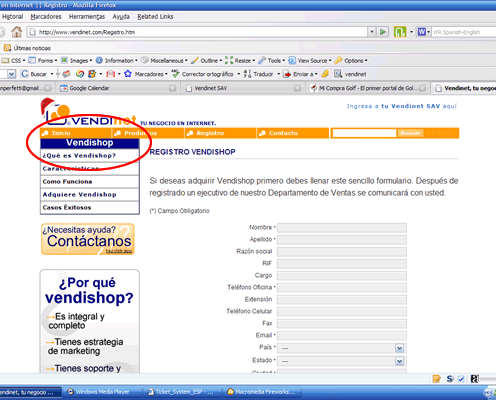This screenshot has width=496, height=400.
Task: Open the CSS menu in developer toolbar
Action: tap(14, 61)
